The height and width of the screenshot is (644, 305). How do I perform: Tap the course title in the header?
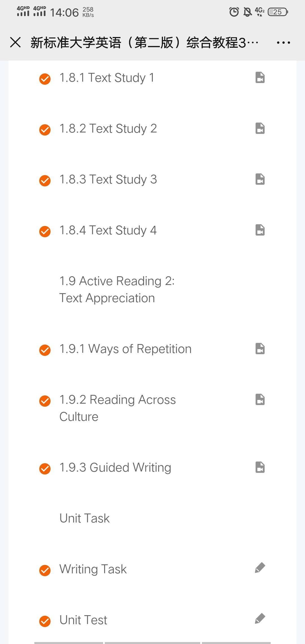144,43
